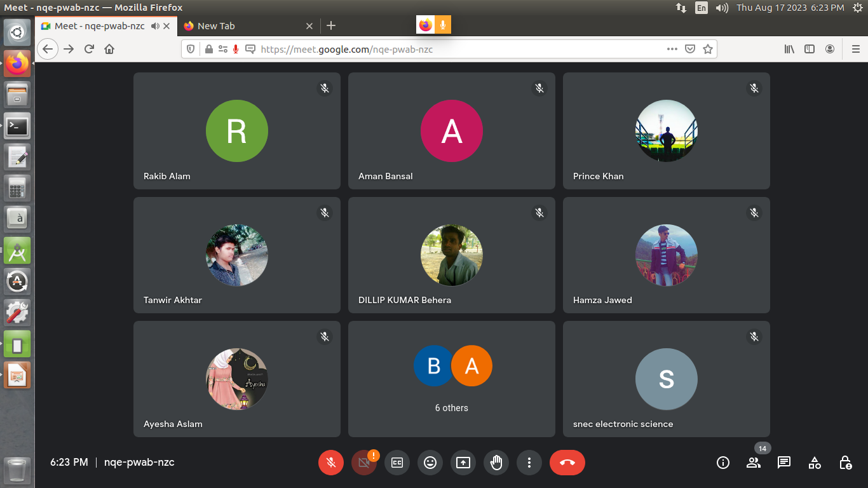Viewport: 868px width, 488px height.
Task: Open Text Editor from dock
Action: coord(17,157)
